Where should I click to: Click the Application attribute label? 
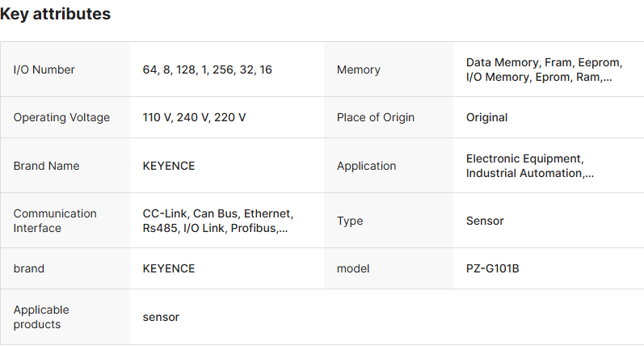click(x=366, y=166)
